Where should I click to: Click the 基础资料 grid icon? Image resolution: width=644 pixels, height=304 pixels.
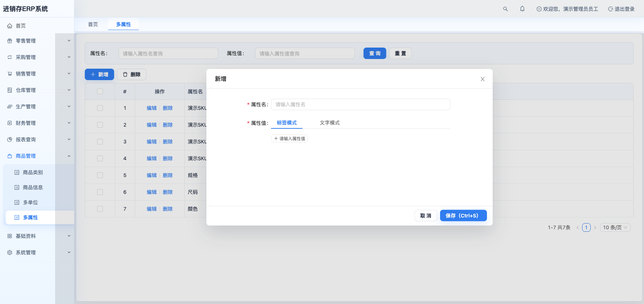click(x=10, y=236)
